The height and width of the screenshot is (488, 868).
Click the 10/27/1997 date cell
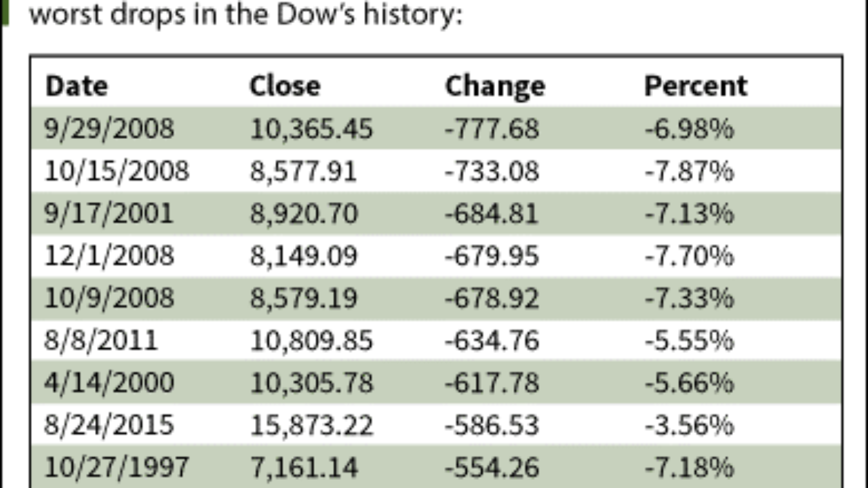pyautogui.click(x=117, y=468)
